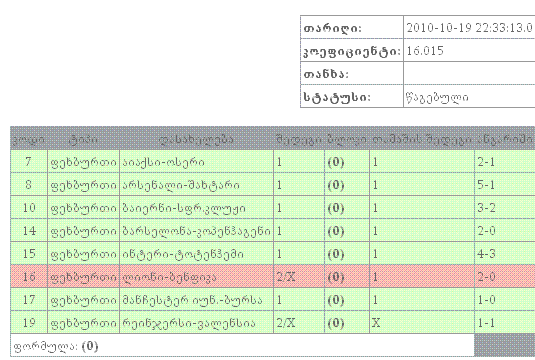Select the status value 'წაგებული'
This screenshot has height=360, width=535.
[x=437, y=98]
